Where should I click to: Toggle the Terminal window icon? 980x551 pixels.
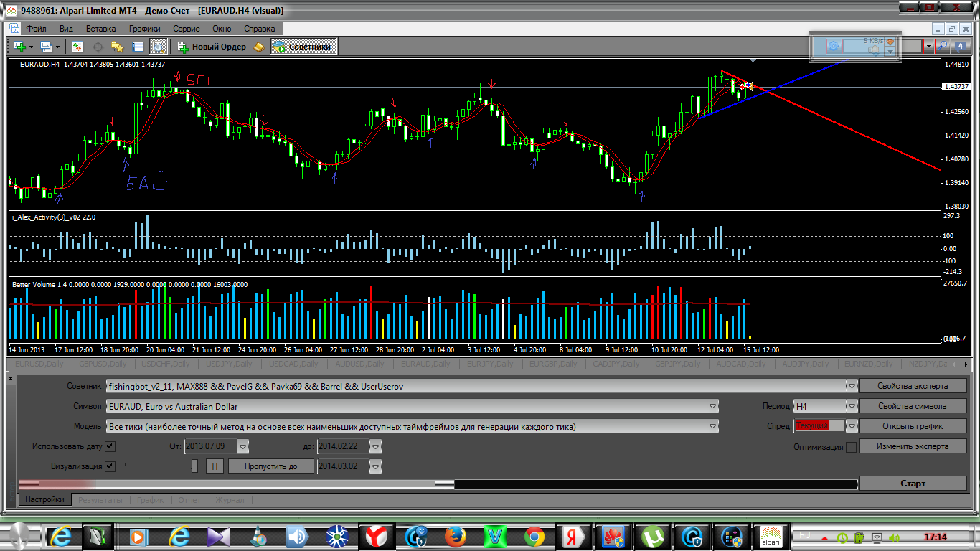(x=138, y=47)
